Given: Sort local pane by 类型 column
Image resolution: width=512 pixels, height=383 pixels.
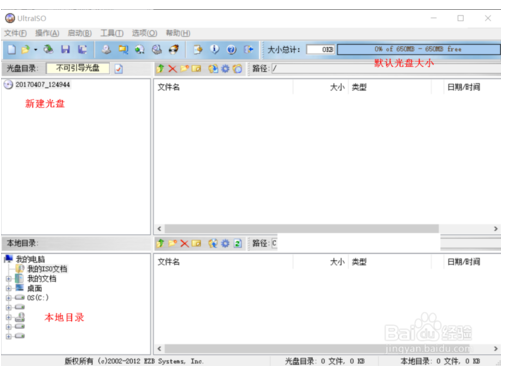Looking at the screenshot, I should pyautogui.click(x=359, y=262).
